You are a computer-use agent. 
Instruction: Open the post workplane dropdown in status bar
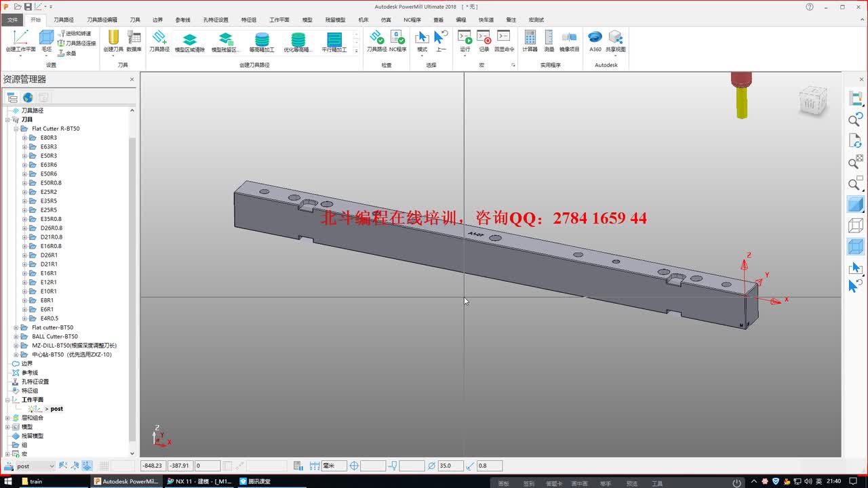[x=52, y=466]
